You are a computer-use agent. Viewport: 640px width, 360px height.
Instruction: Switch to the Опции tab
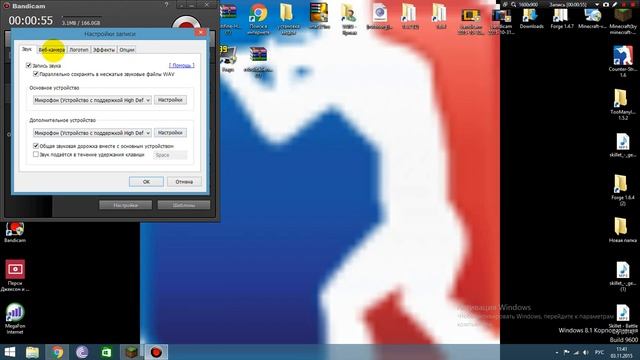[127, 50]
